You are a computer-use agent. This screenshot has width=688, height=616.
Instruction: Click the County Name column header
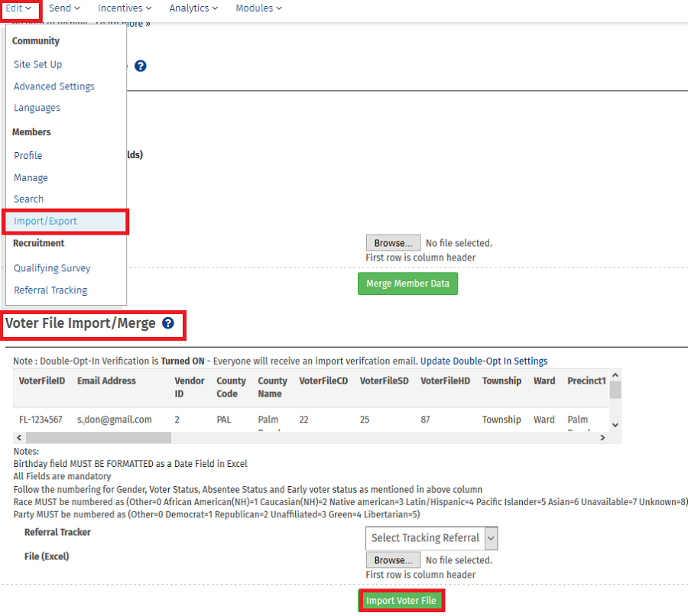(x=272, y=387)
